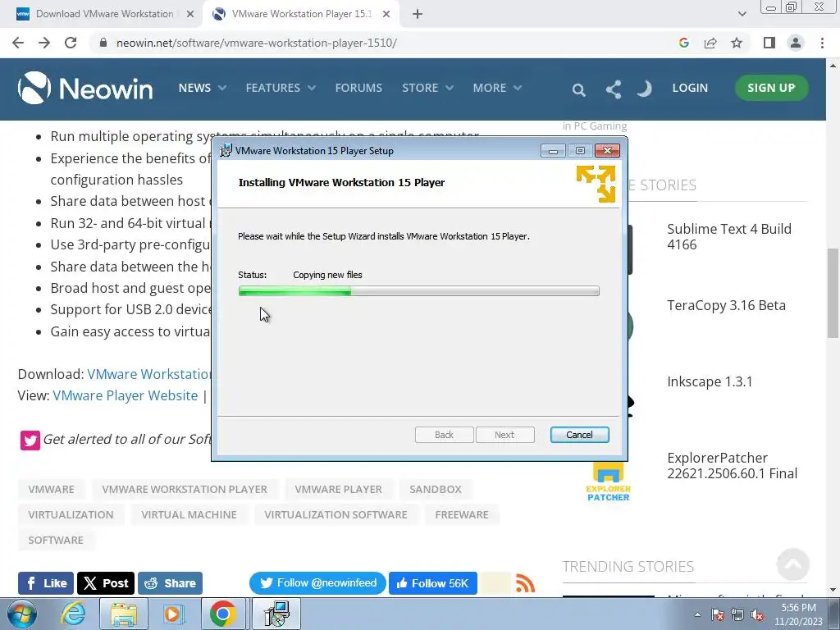Select the SOFTWARE tag
Screen dimensions: 840x630
click(x=56, y=540)
